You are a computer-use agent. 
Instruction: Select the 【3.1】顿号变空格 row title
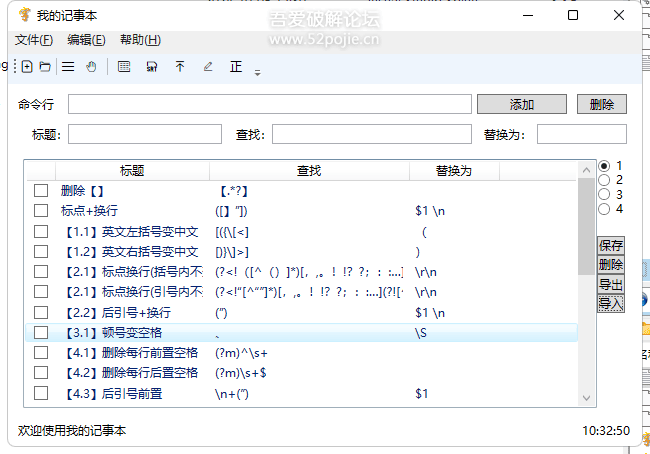pos(113,333)
